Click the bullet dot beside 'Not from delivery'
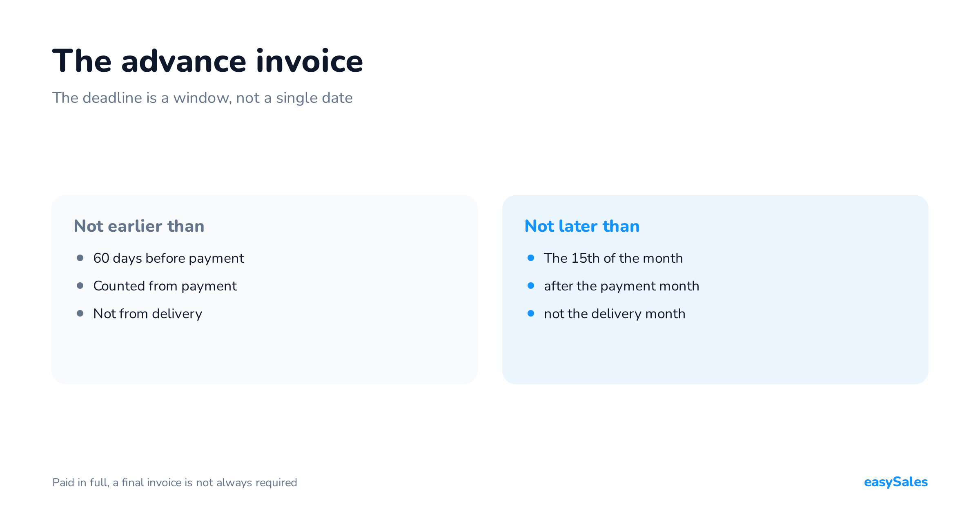980x514 pixels. [80, 313]
